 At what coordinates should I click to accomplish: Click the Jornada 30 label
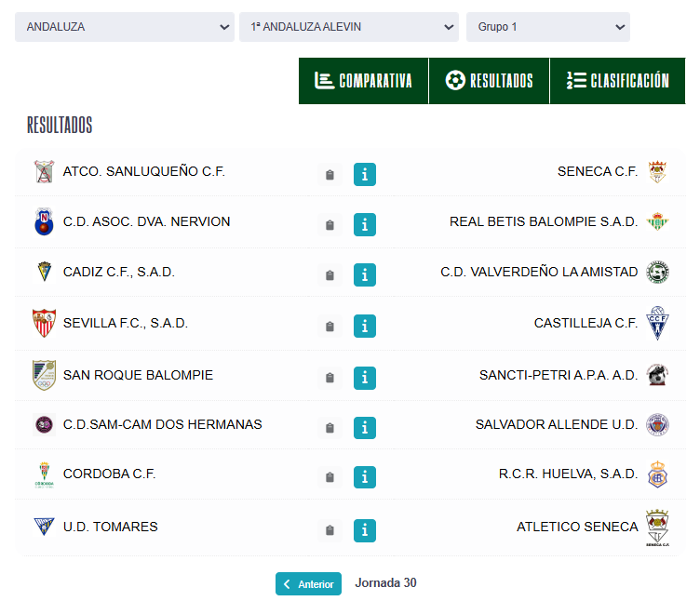coord(385,582)
